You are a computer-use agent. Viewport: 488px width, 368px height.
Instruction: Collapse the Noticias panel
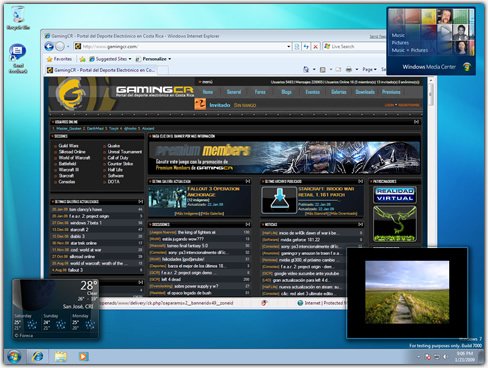point(360,225)
